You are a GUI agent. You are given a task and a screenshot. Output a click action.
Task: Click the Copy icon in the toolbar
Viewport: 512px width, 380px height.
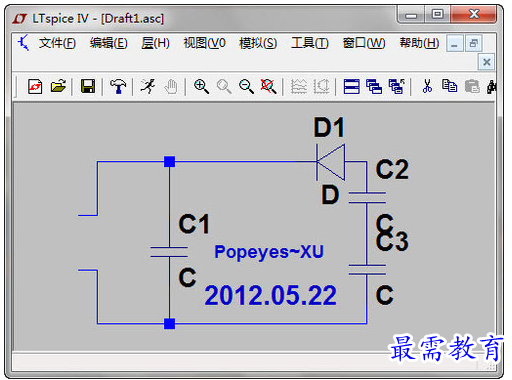[449, 86]
